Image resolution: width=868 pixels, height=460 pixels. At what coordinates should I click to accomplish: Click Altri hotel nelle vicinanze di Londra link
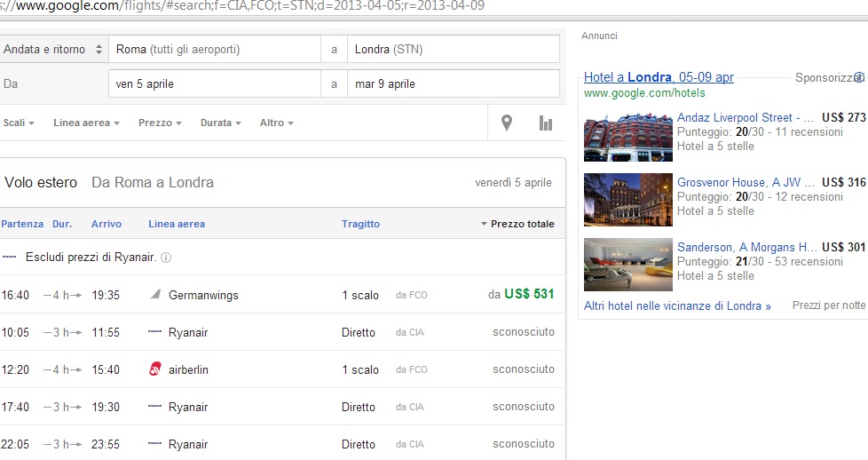pos(677,306)
